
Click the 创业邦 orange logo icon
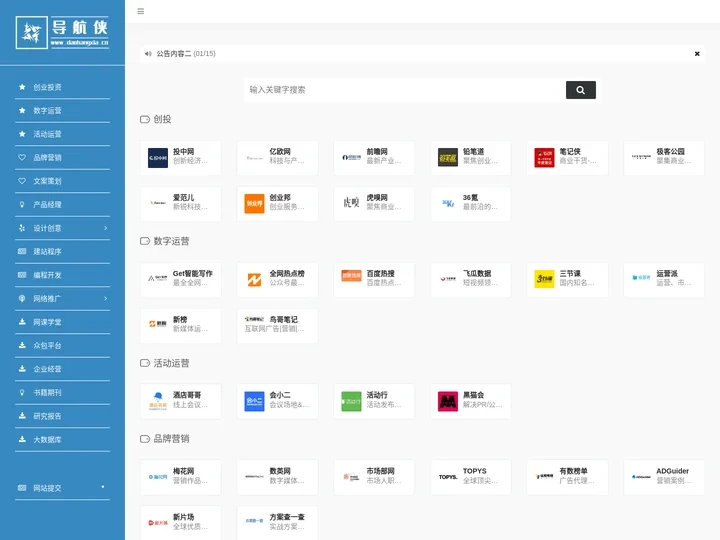254,204
